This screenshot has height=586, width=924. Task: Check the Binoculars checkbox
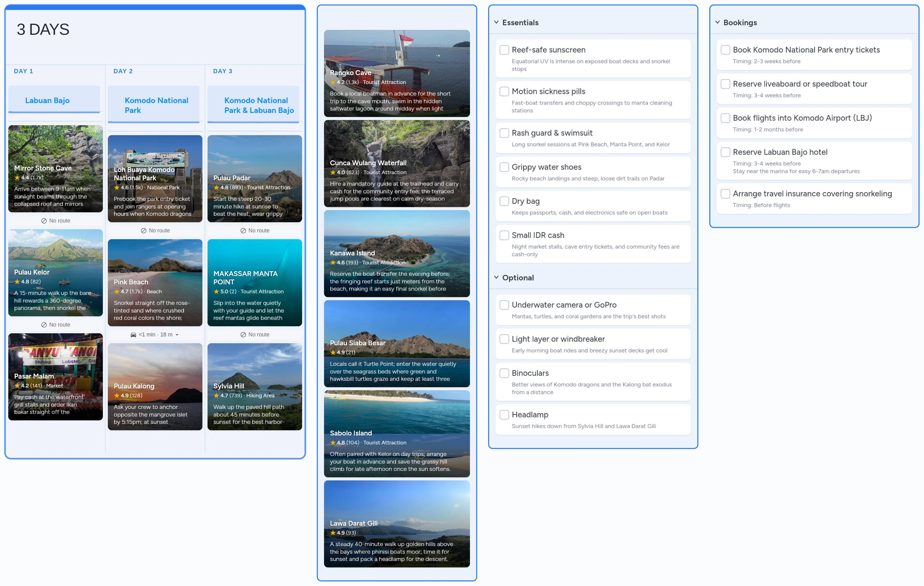point(504,373)
